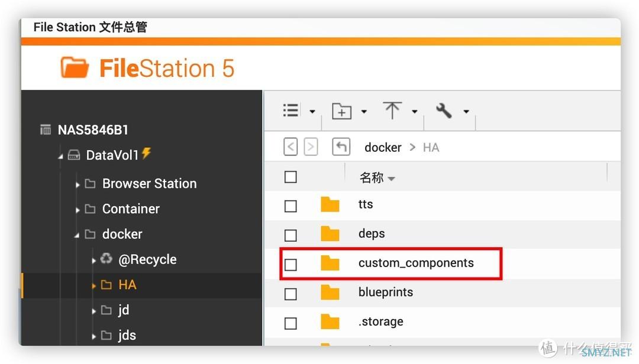Image resolution: width=639 pixels, height=364 pixels.
Task: Select the blueprints folder name
Action: [x=386, y=292]
